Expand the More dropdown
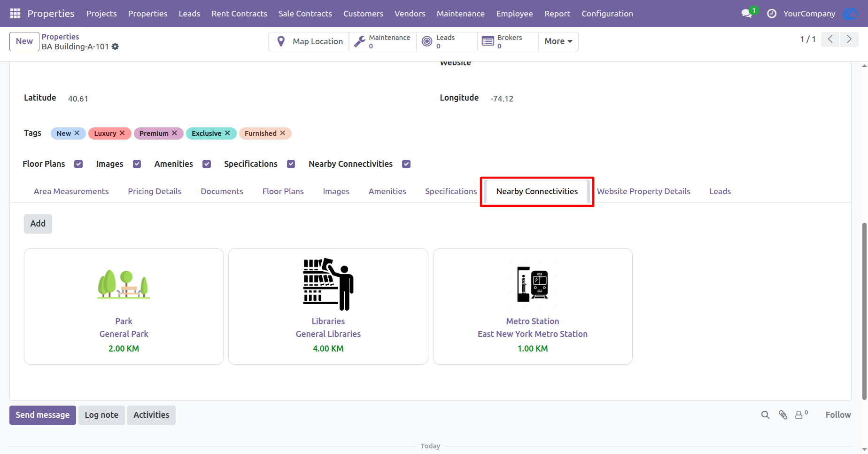 click(x=558, y=41)
